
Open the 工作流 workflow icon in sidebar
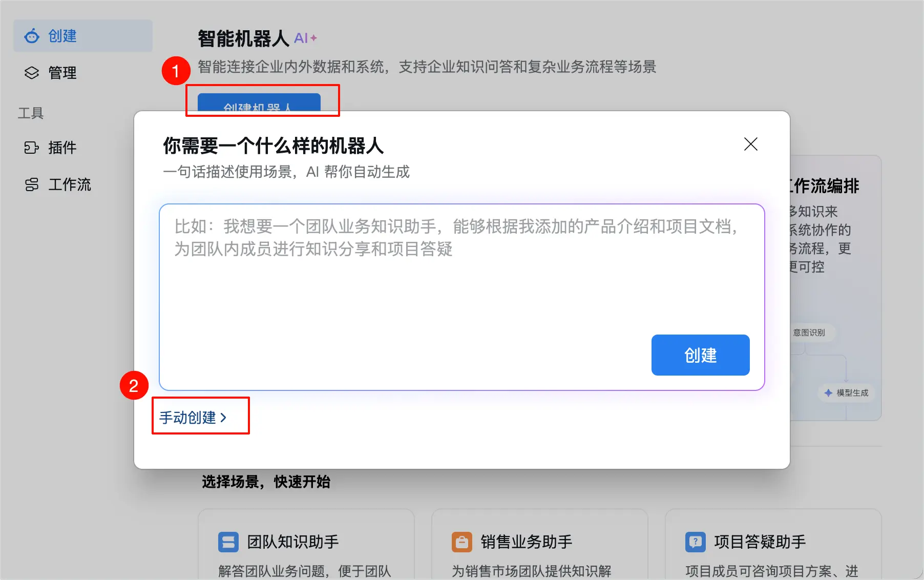click(x=31, y=184)
